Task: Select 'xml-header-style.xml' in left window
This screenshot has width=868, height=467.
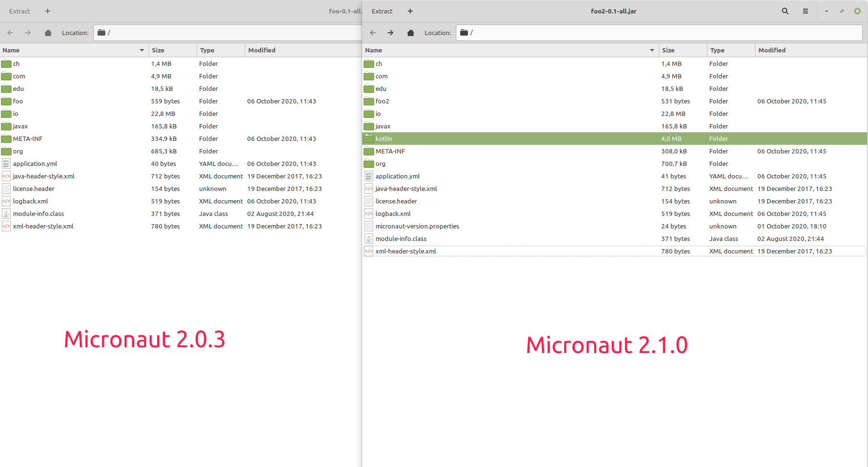Action: 43,226
